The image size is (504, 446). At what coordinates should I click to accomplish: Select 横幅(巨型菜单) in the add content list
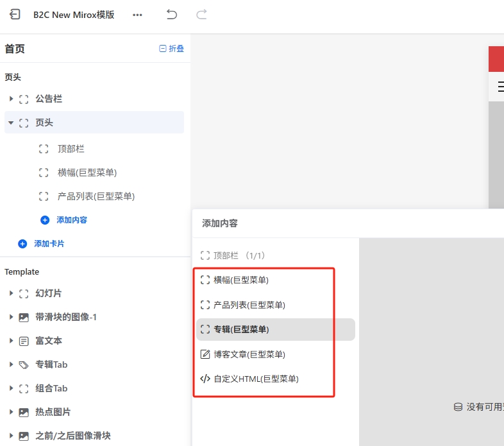(x=241, y=280)
